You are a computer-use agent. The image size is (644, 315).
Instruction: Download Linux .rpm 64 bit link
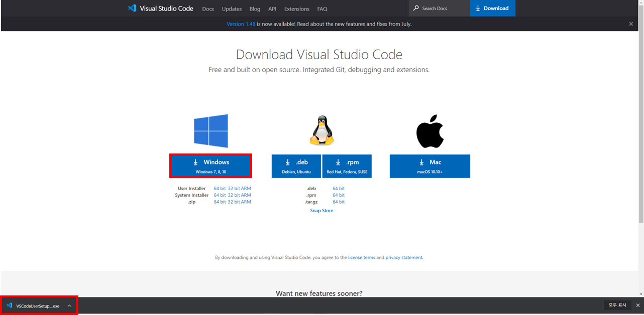click(339, 195)
